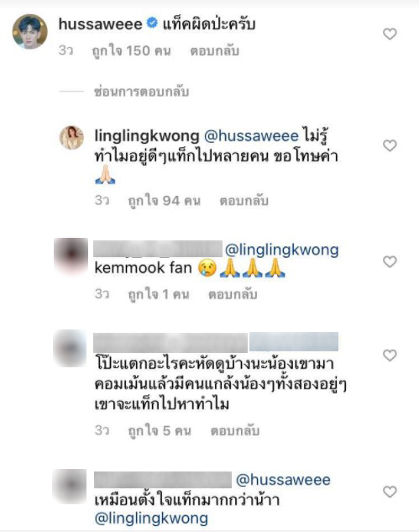Click 'ตอบกลับ' under the 5-likes comment

pos(235,431)
